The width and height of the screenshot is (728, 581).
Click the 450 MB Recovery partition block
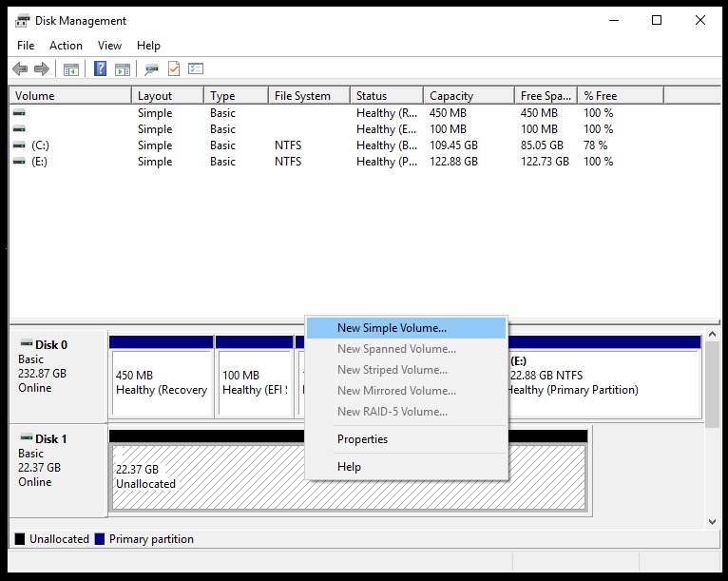[x=161, y=382]
